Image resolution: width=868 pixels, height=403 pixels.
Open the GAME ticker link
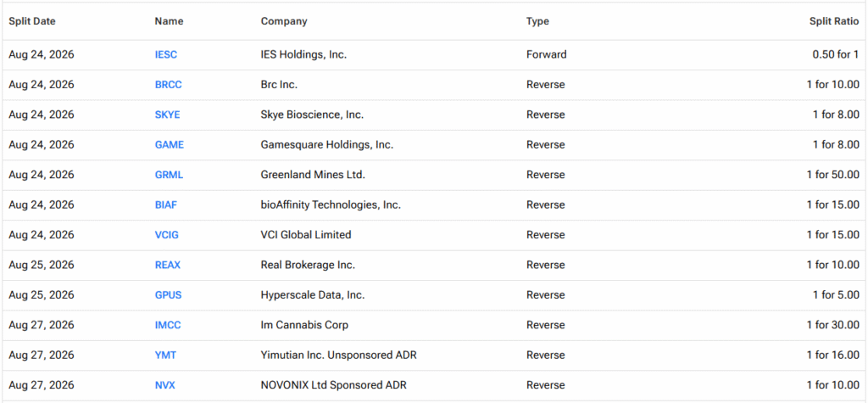pos(170,145)
